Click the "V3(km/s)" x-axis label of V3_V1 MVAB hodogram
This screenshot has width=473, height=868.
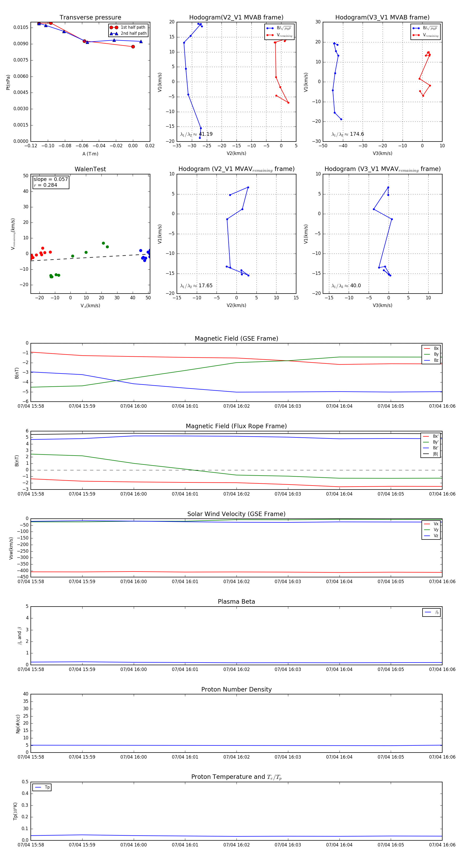382,154
